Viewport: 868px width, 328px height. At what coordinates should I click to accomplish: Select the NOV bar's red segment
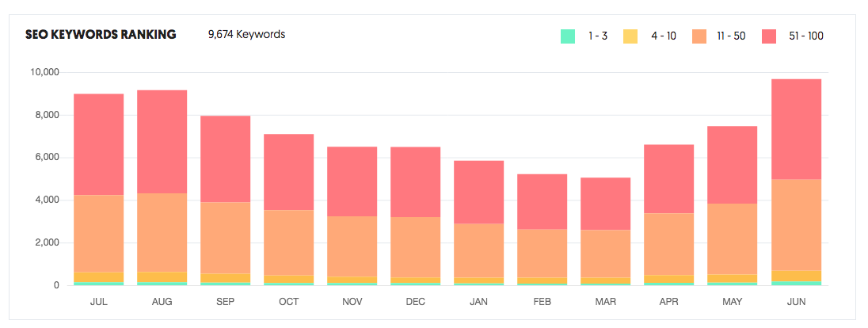pos(352,181)
